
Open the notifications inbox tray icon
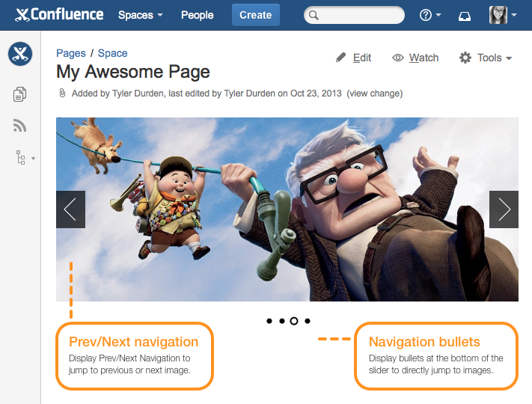coord(465,16)
